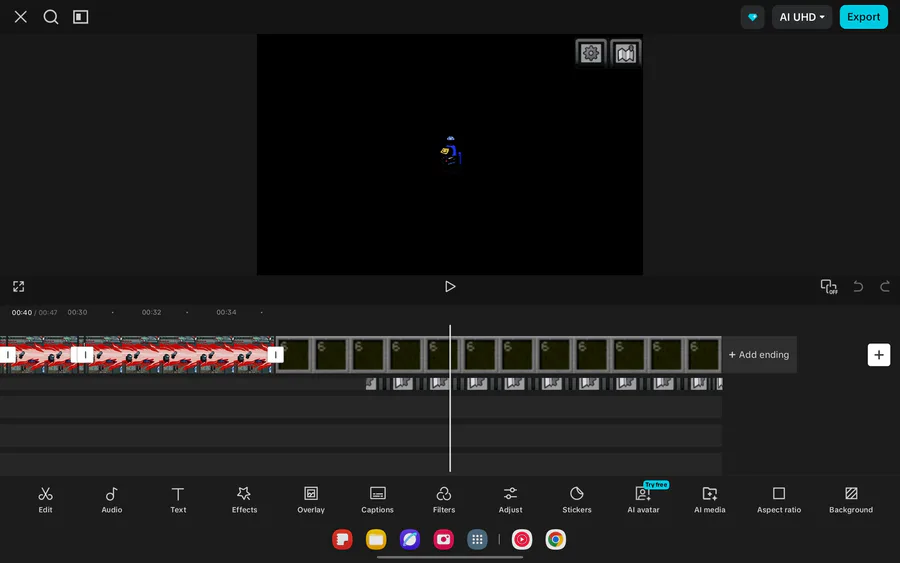Open the Effects tool

coord(245,500)
